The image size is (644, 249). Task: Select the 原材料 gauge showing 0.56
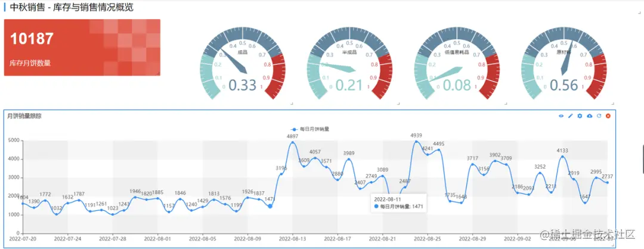pos(563,64)
